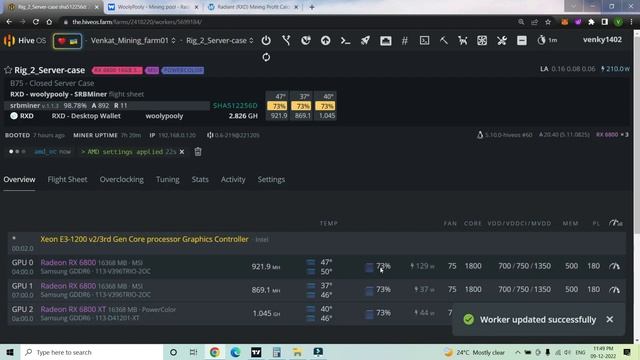
Task: Open the Activity tab
Action: click(233, 180)
